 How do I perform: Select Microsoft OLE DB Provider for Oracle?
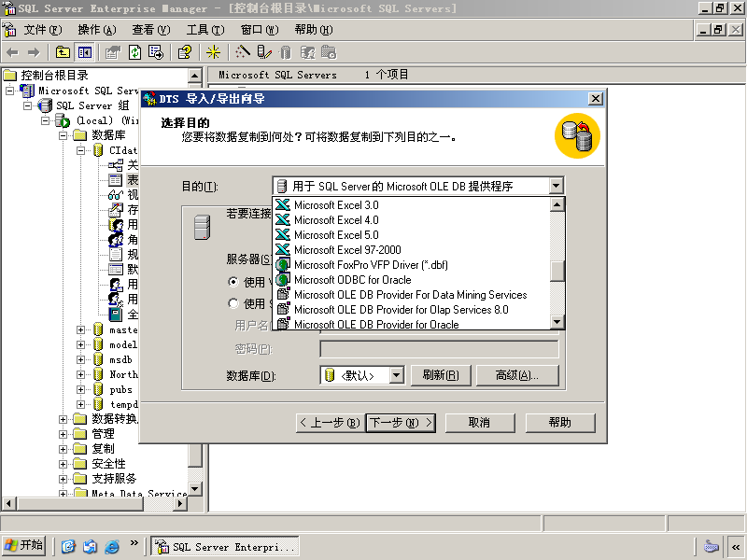pyautogui.click(x=412, y=324)
